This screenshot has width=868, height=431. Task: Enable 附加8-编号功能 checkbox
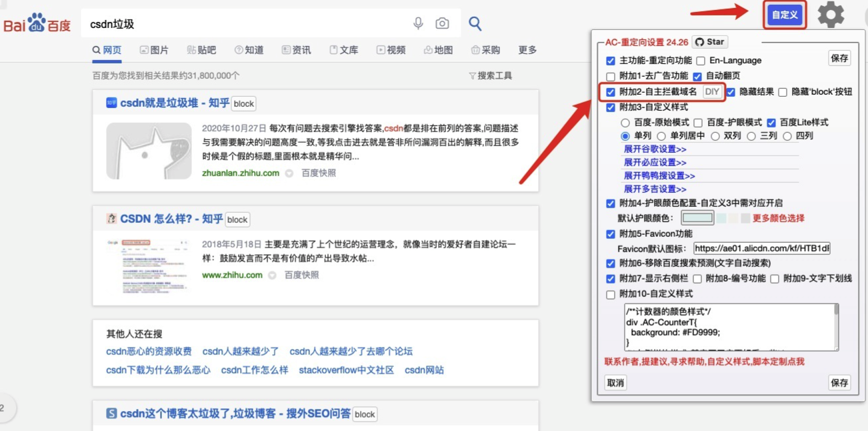tap(697, 279)
